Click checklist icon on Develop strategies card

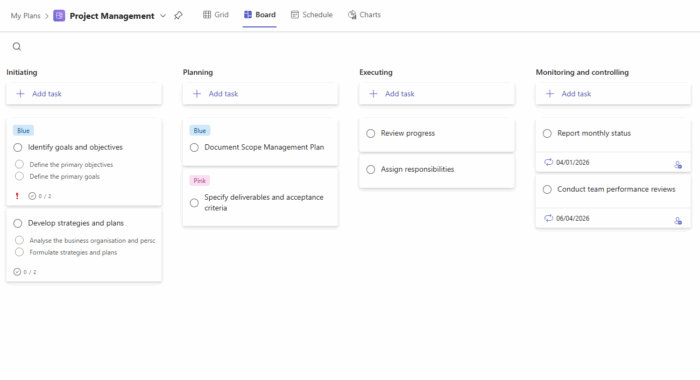tap(17, 272)
